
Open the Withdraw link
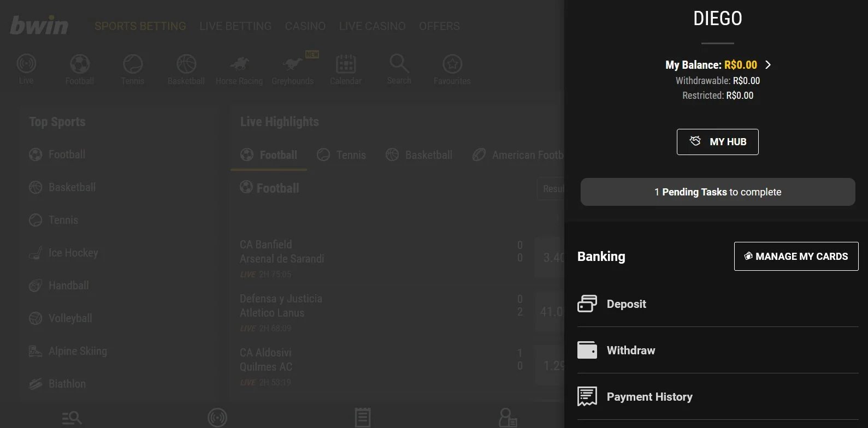[x=631, y=350]
